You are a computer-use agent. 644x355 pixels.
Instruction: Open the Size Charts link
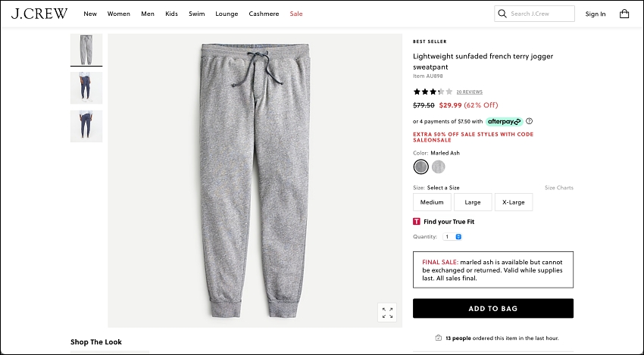pos(558,188)
